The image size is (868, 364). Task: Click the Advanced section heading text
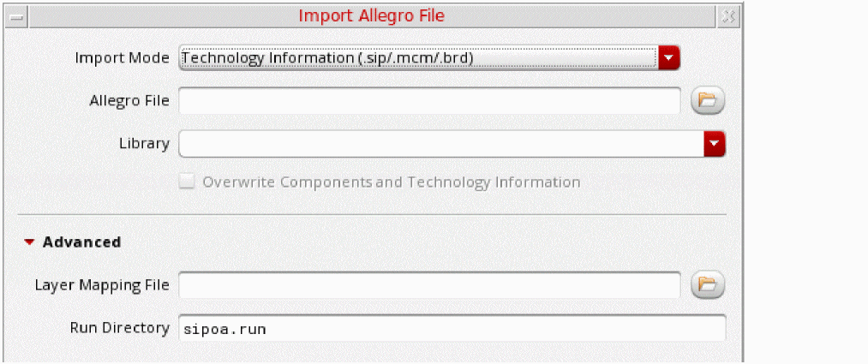[x=81, y=242]
